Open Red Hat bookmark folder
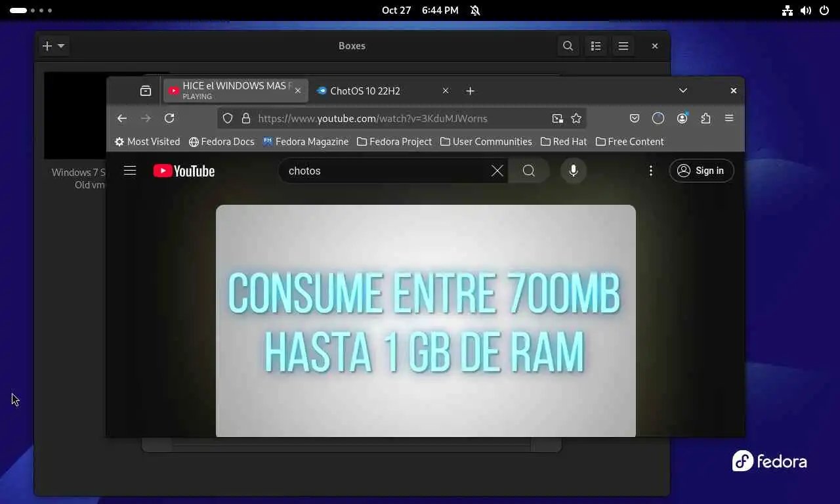This screenshot has height=504, width=840. pos(564,142)
